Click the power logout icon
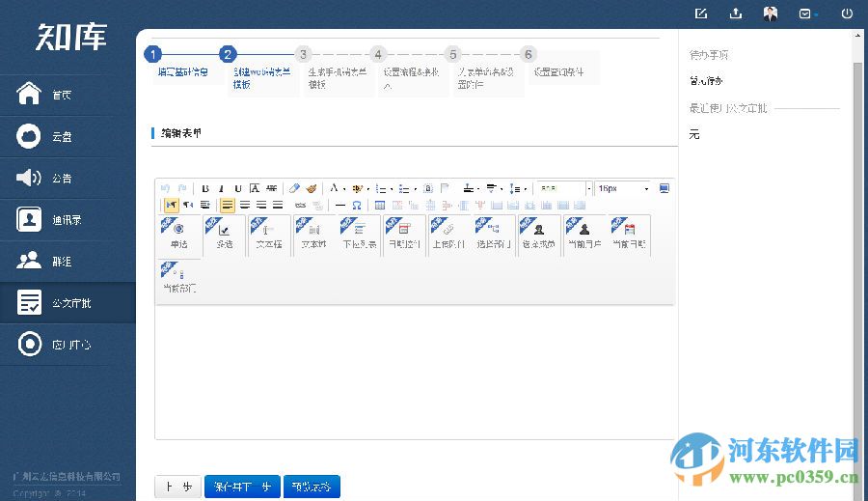The height and width of the screenshot is (501, 868). (x=847, y=14)
